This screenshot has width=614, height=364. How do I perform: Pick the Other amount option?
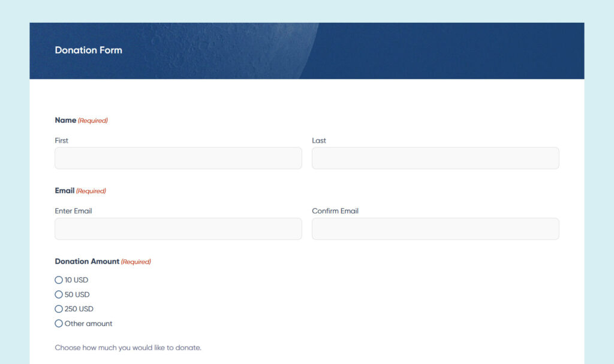click(58, 323)
